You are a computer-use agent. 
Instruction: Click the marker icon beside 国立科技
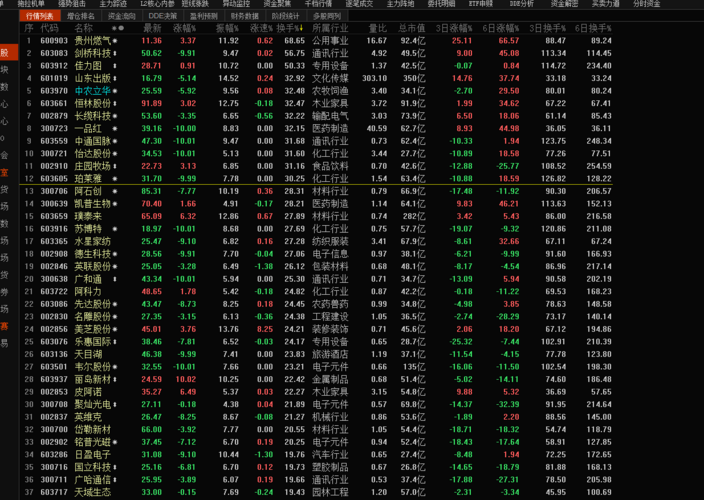click(x=115, y=468)
